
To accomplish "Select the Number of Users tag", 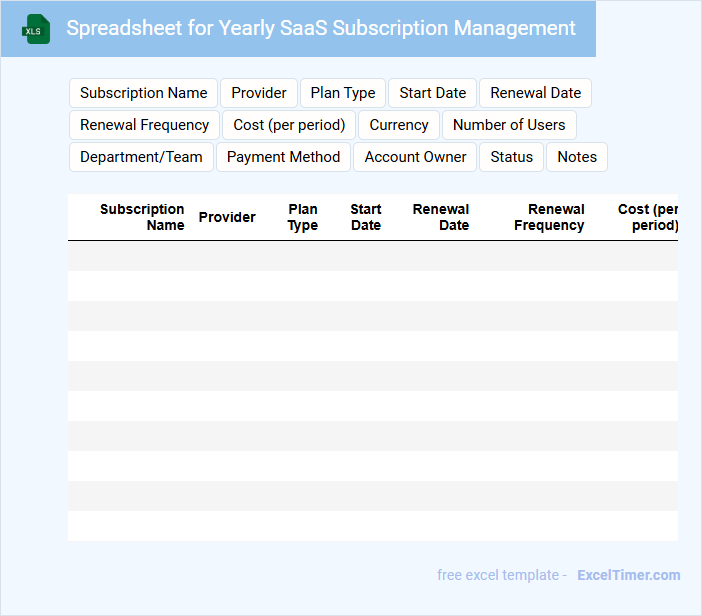I will (x=509, y=125).
